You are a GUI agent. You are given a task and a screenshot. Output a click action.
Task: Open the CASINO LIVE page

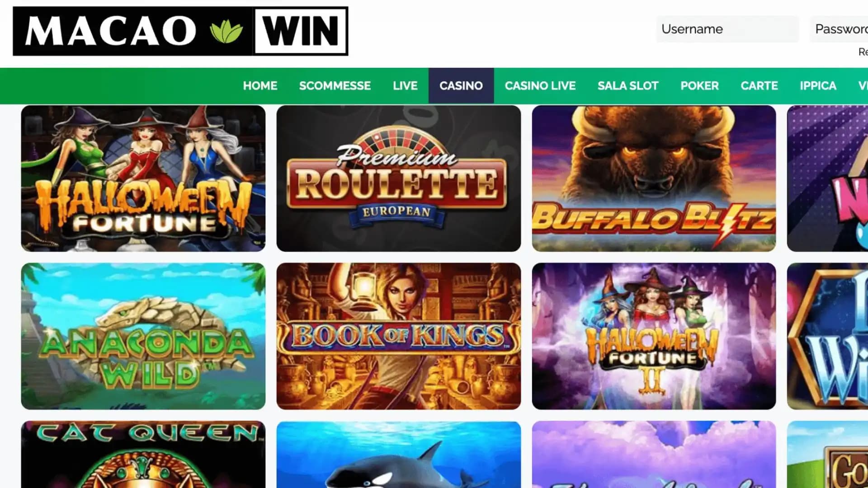(540, 86)
